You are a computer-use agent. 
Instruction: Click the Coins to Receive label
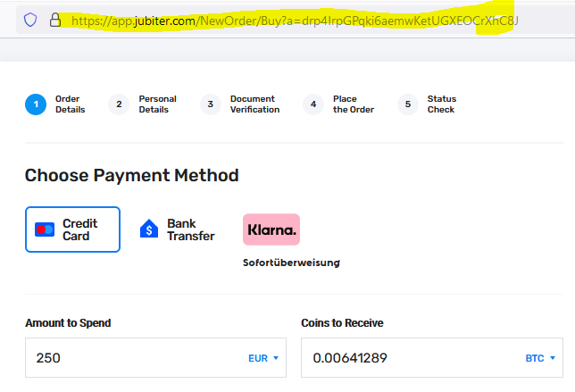[342, 322]
